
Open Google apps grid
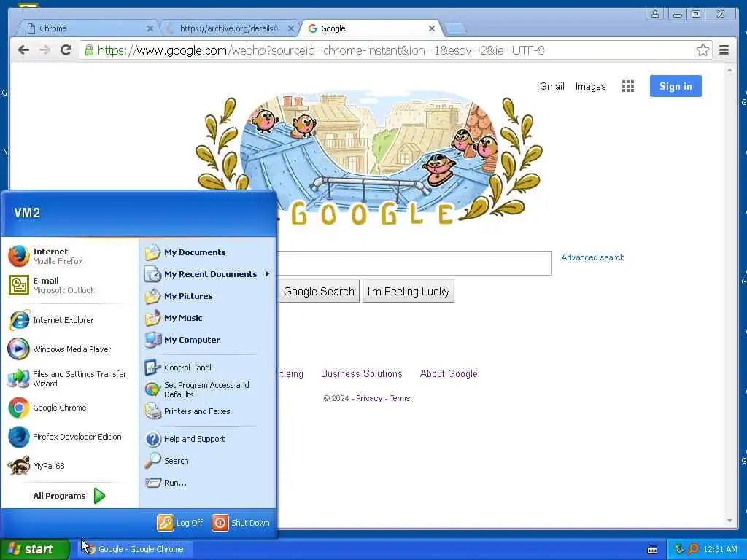628,86
